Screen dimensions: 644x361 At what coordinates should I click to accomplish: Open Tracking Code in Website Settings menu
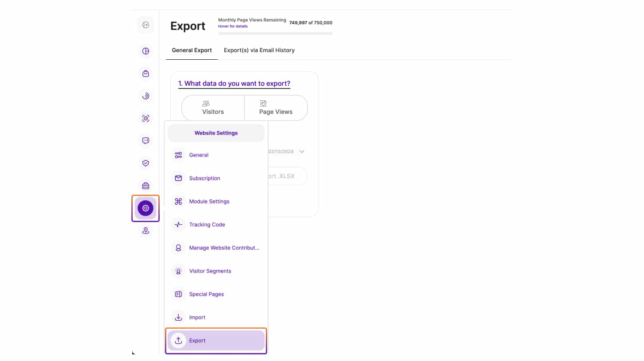point(207,225)
